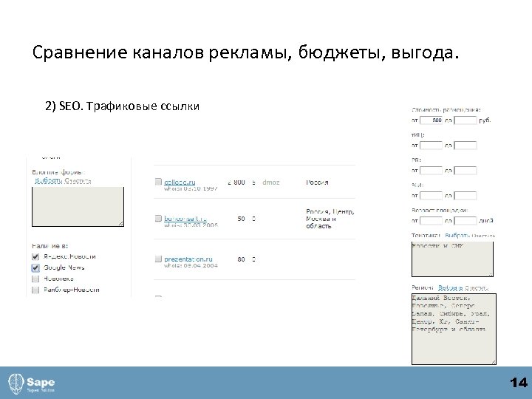Focus the site age 'от' field
This screenshot has width=532, height=399.
tap(432, 220)
